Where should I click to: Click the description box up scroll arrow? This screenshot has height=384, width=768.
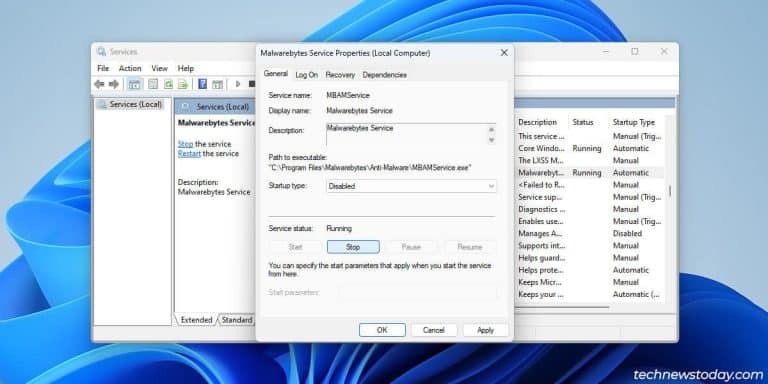[x=491, y=129]
